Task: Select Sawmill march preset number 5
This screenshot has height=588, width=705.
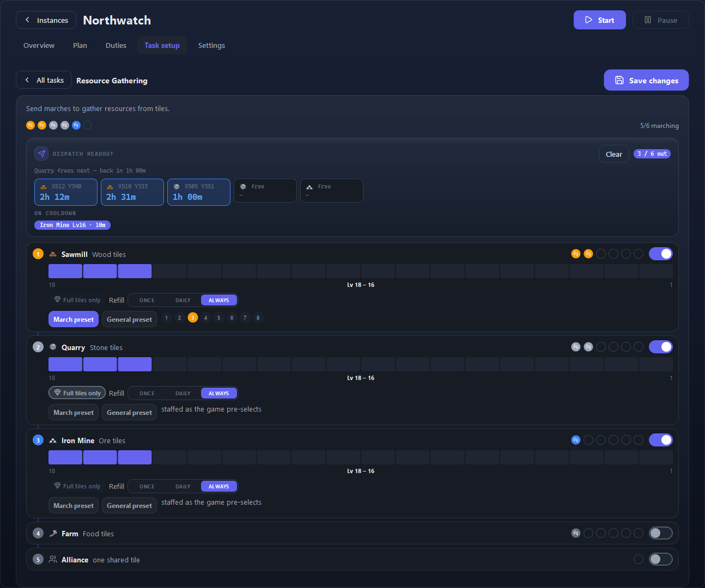Action: 219,317
